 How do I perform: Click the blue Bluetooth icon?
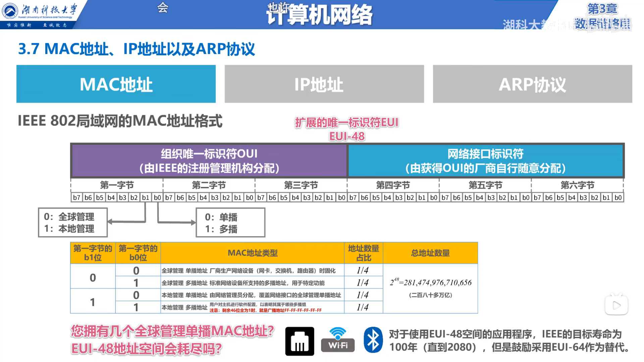point(373,340)
